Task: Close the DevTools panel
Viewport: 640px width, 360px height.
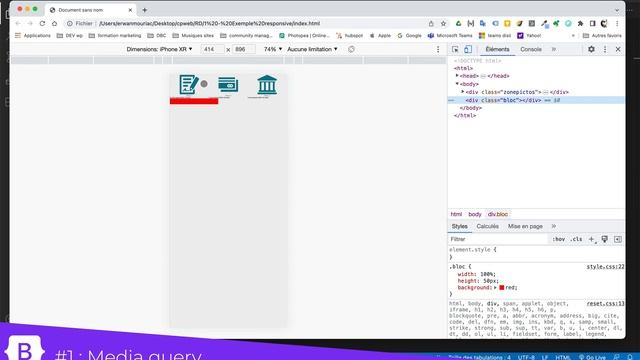Action: (618, 49)
